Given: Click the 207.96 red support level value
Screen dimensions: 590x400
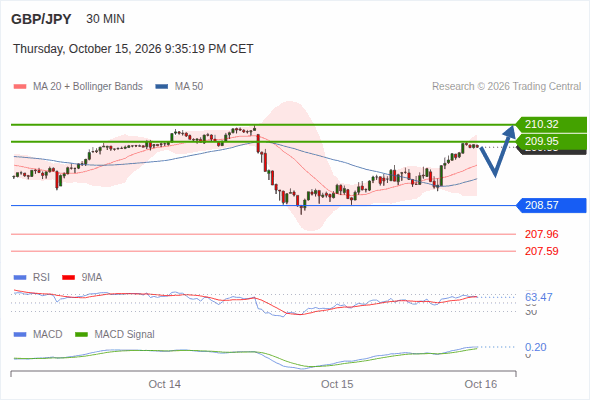Looking at the screenshot, I should 541,234.
